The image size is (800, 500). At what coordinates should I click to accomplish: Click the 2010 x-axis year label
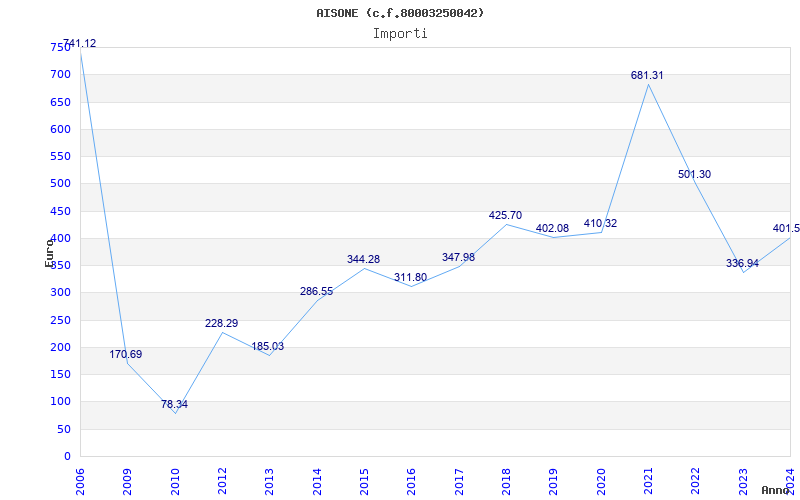tap(175, 481)
